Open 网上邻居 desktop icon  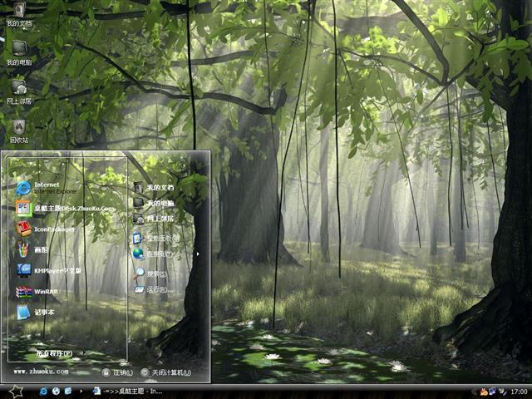coord(18,88)
